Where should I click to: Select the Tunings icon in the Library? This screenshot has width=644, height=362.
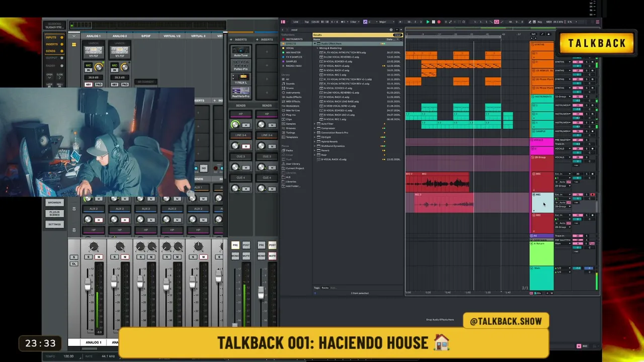(284, 133)
